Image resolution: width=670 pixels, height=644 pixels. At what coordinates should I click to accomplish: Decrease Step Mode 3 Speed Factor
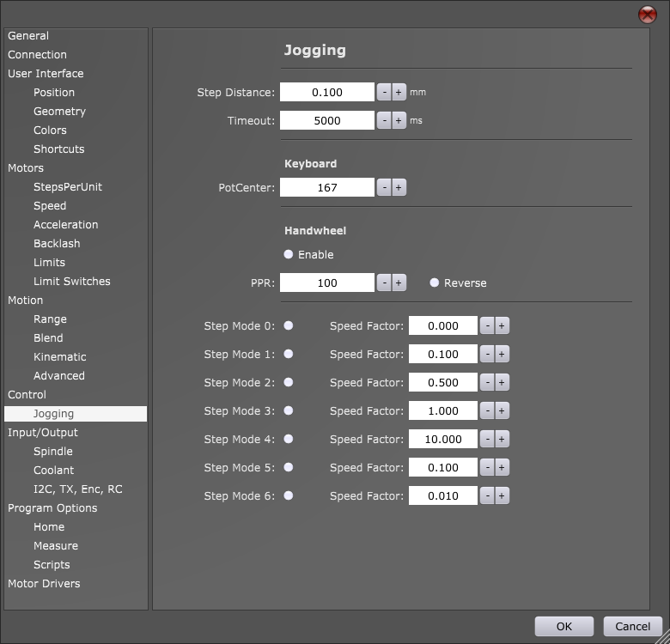[x=487, y=411]
